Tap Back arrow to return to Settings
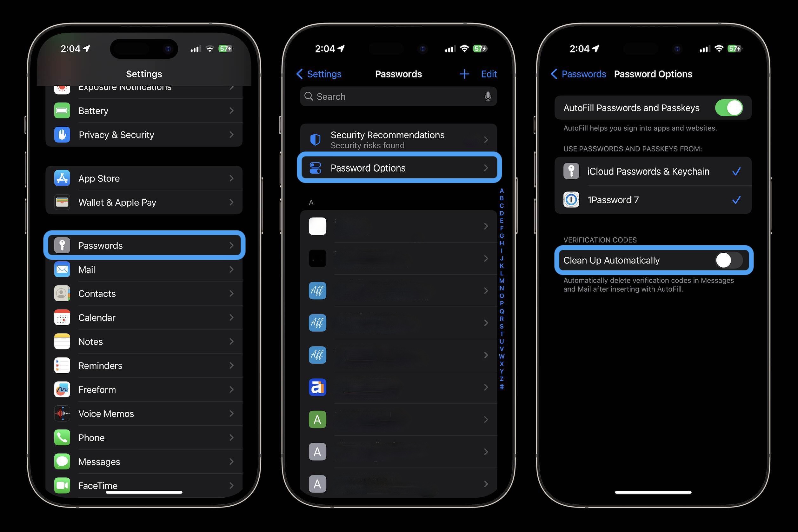The height and width of the screenshot is (532, 798). click(x=299, y=74)
